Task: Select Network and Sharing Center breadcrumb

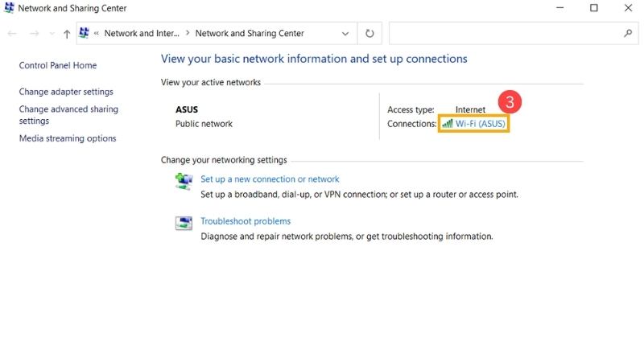Action: pyautogui.click(x=250, y=33)
